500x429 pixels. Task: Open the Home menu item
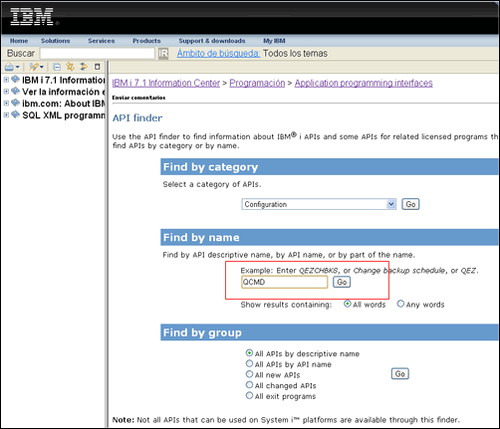[x=19, y=41]
